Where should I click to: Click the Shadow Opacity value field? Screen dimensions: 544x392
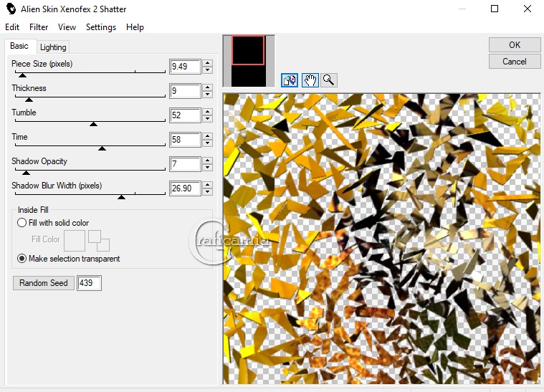tap(185, 164)
